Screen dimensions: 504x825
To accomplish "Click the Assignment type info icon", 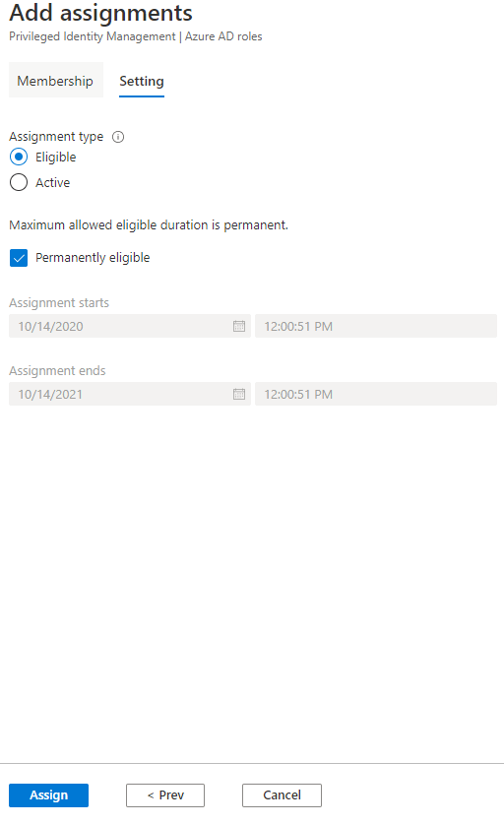I will [118, 137].
